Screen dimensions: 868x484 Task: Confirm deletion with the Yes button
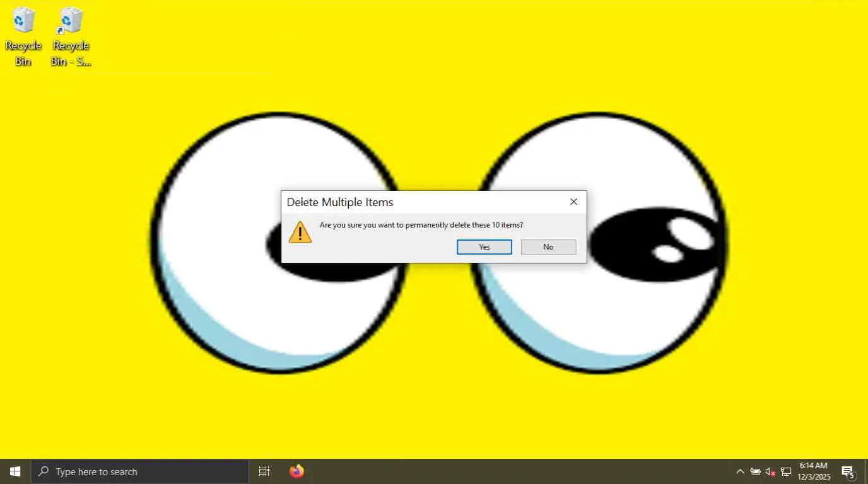[x=484, y=247]
